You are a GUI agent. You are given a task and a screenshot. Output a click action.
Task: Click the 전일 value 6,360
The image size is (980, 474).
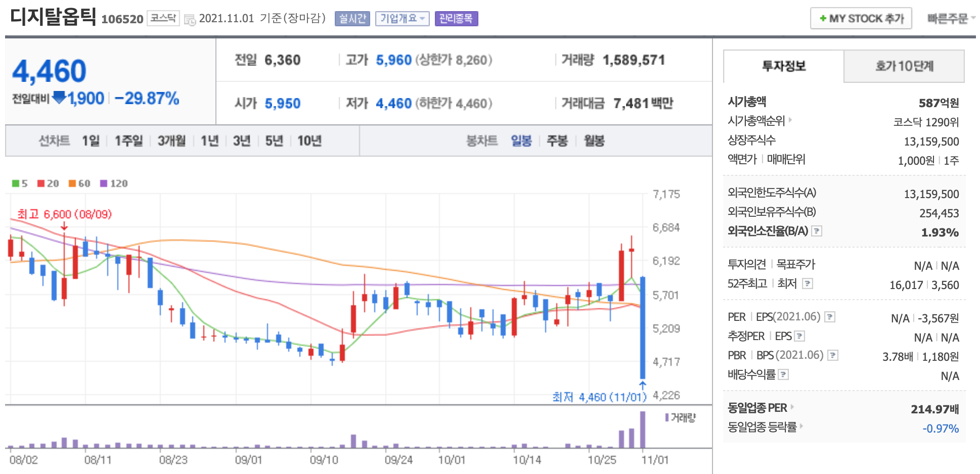pyautogui.click(x=283, y=60)
